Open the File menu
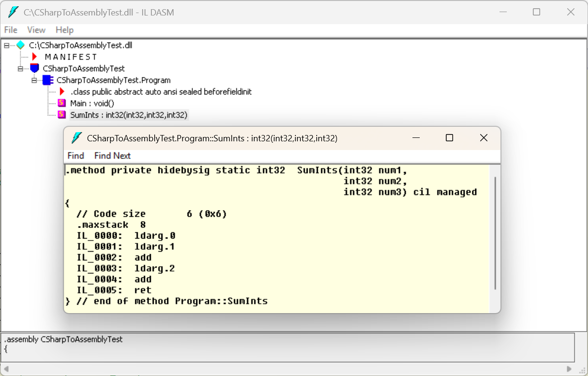 click(10, 30)
